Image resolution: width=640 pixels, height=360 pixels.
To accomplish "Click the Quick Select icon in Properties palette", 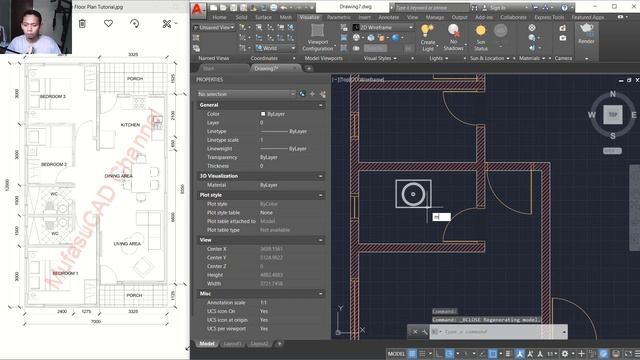I will [x=322, y=94].
